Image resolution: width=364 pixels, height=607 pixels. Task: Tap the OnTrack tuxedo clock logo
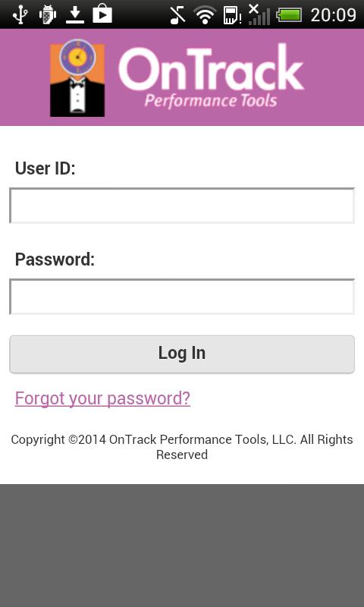77,77
